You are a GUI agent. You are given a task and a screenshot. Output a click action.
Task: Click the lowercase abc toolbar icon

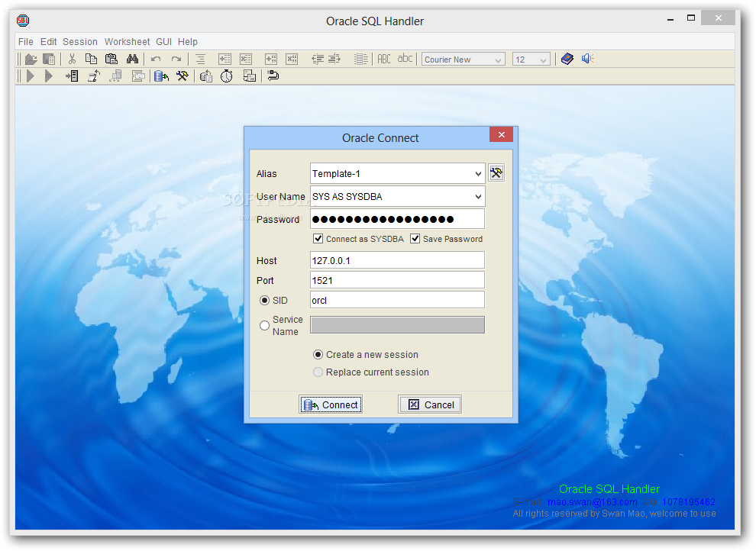(405, 58)
